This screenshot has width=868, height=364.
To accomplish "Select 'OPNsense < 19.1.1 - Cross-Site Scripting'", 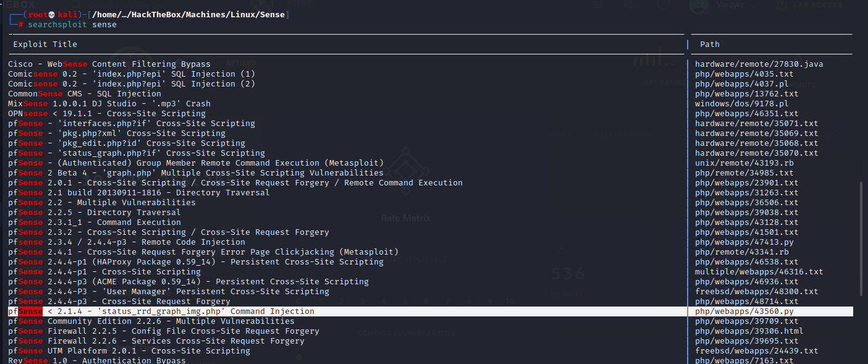I will pyautogui.click(x=107, y=114).
